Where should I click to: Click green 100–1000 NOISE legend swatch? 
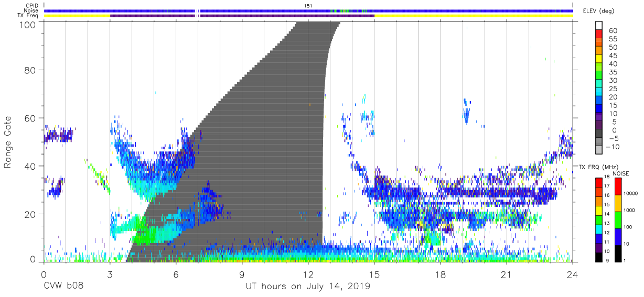(x=618, y=219)
